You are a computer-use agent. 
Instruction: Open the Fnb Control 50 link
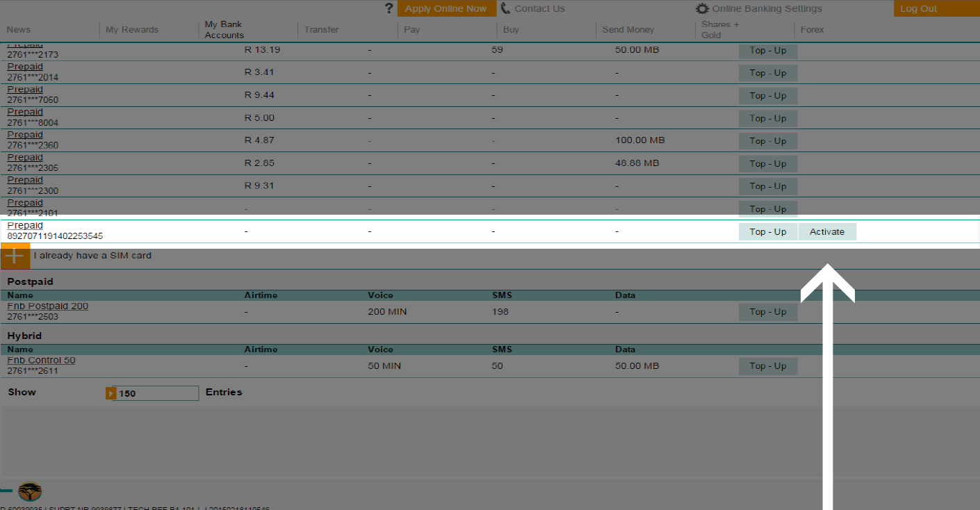tap(41, 361)
